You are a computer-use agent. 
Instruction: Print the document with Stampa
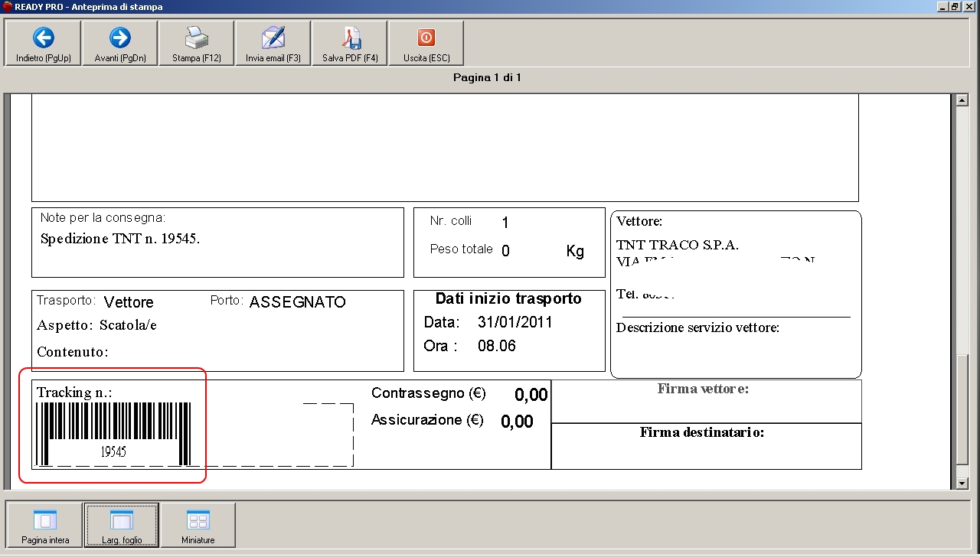click(196, 44)
